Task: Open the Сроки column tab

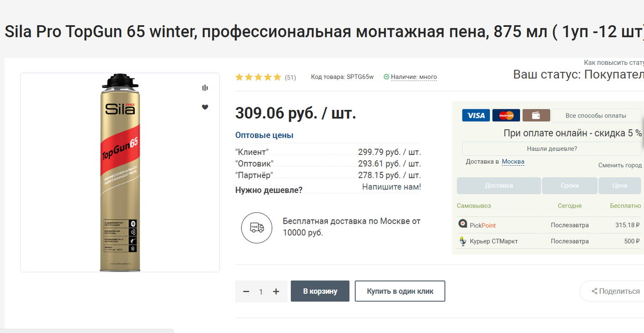Action: tap(569, 186)
